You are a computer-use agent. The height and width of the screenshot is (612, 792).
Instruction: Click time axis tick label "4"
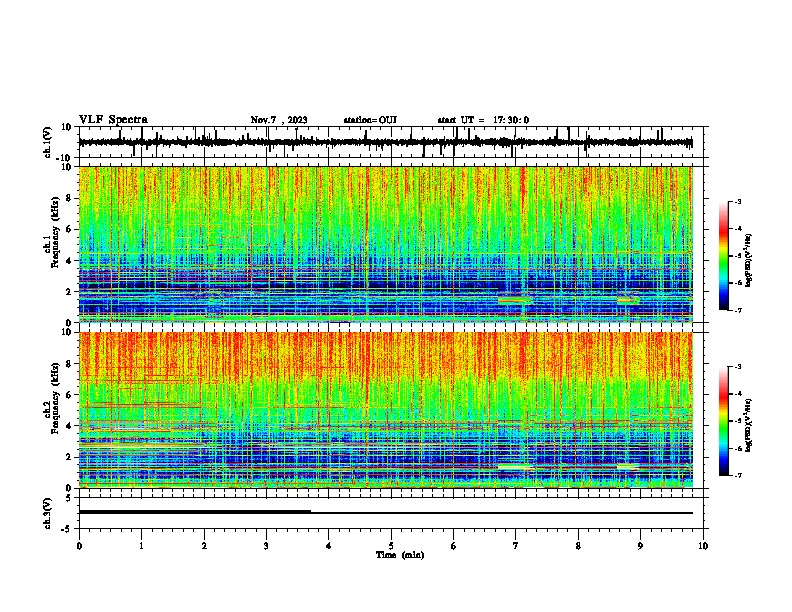329,546
